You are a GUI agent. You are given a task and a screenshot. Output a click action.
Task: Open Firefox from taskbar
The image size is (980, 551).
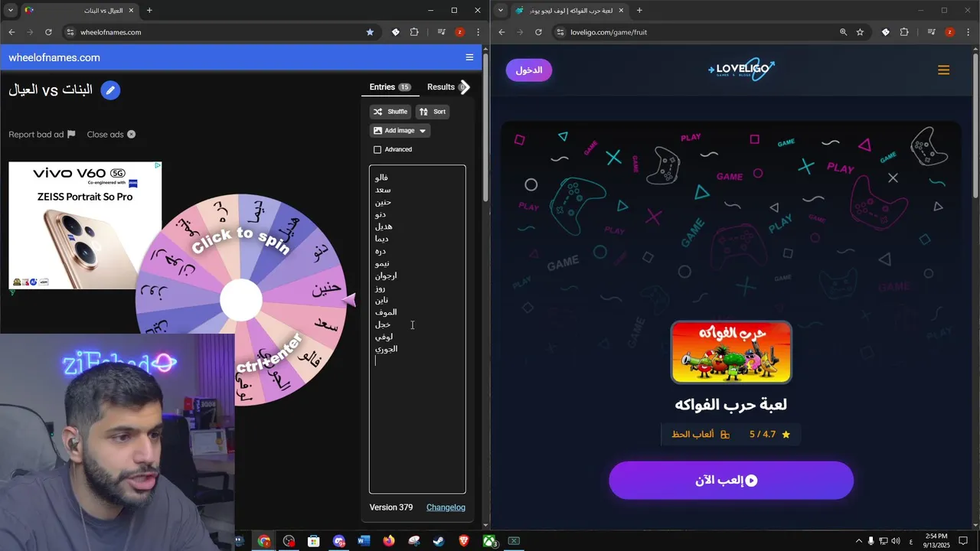pyautogui.click(x=389, y=541)
